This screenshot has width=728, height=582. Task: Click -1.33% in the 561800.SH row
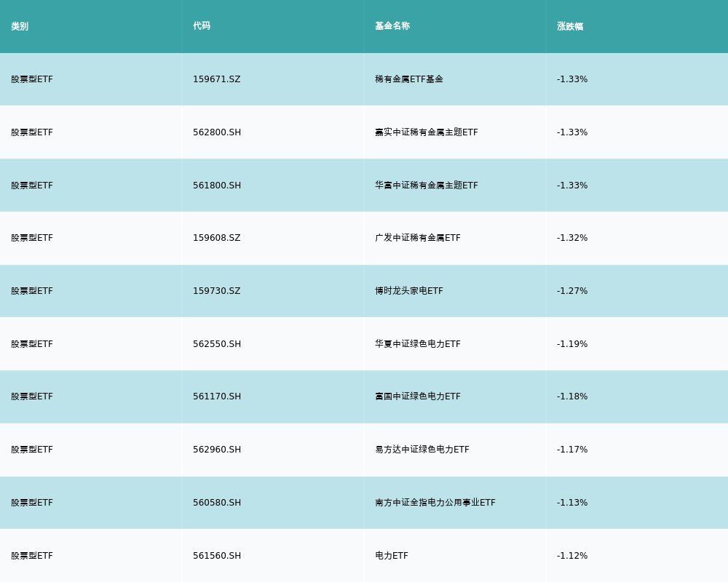(572, 186)
